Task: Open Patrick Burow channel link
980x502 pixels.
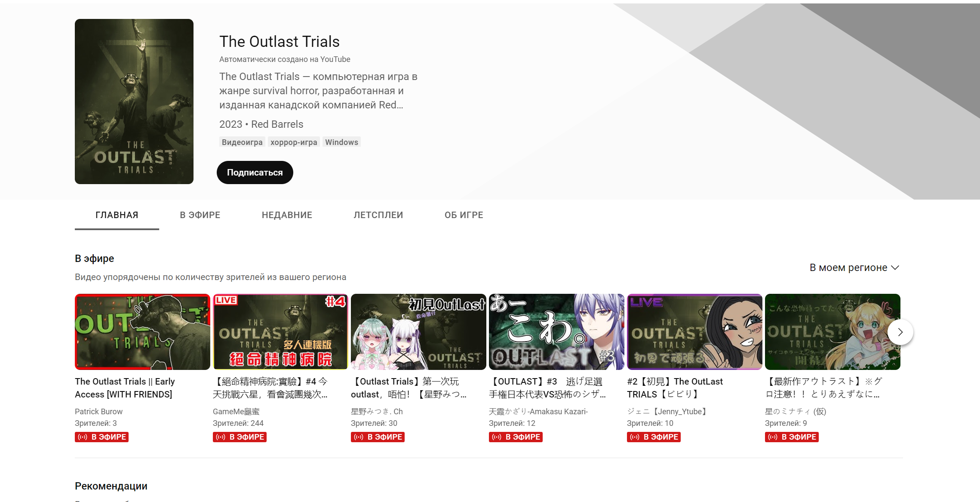Action: coord(98,412)
